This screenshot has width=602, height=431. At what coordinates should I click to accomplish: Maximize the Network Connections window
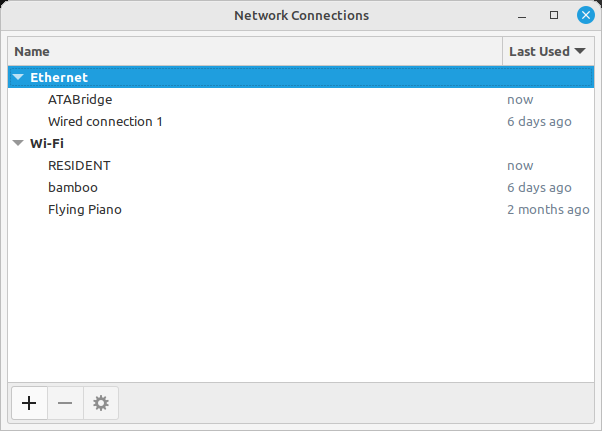pos(554,16)
